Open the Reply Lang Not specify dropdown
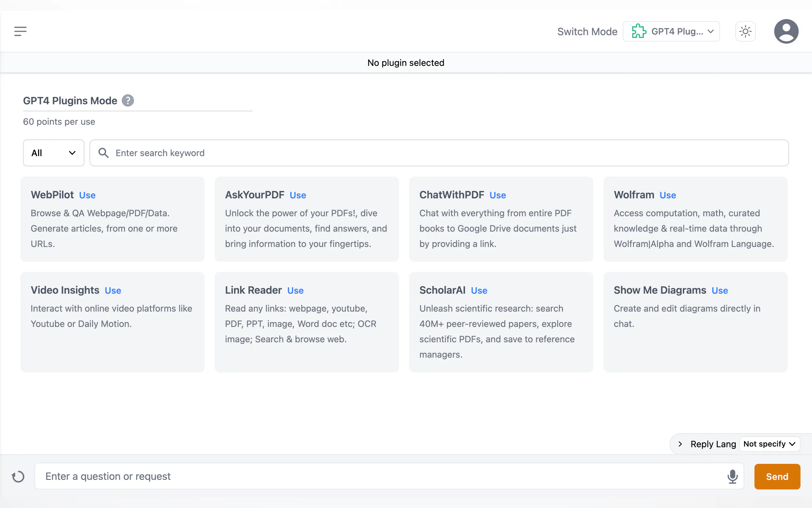The height and width of the screenshot is (508, 812). click(769, 444)
